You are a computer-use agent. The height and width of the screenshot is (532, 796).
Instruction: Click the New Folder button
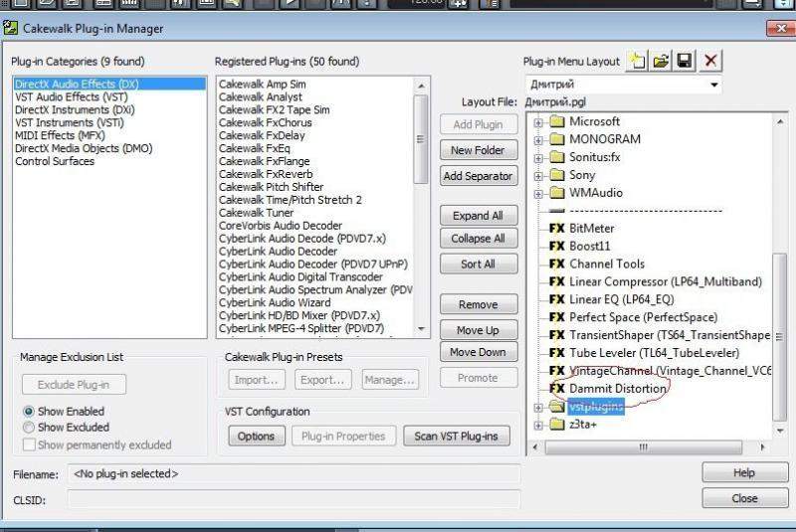479,150
